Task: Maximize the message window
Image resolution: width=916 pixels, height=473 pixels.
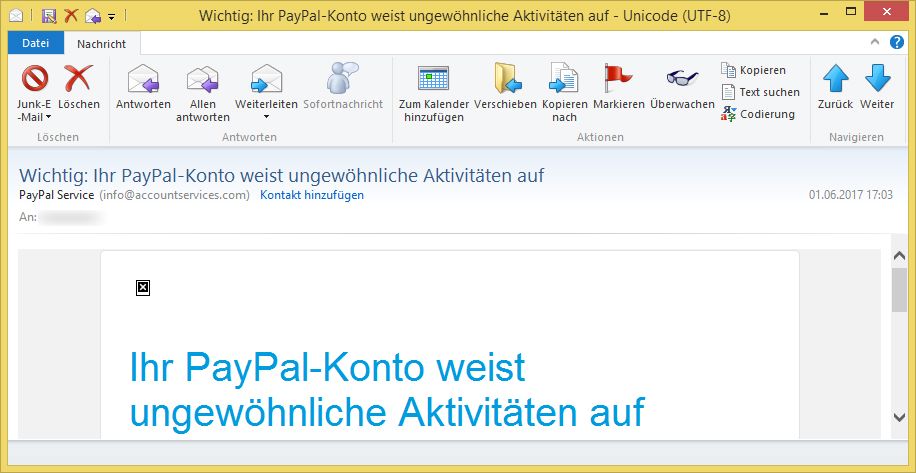Action: 852,12
